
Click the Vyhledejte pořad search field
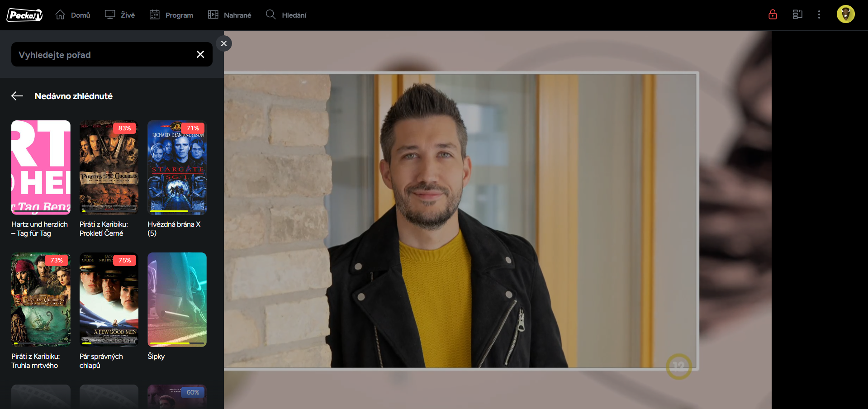pos(112,54)
